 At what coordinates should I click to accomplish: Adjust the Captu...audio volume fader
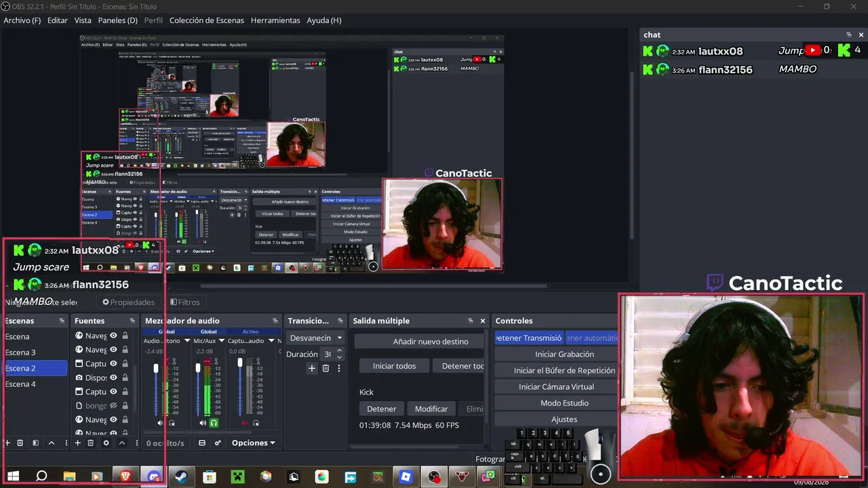(240, 363)
